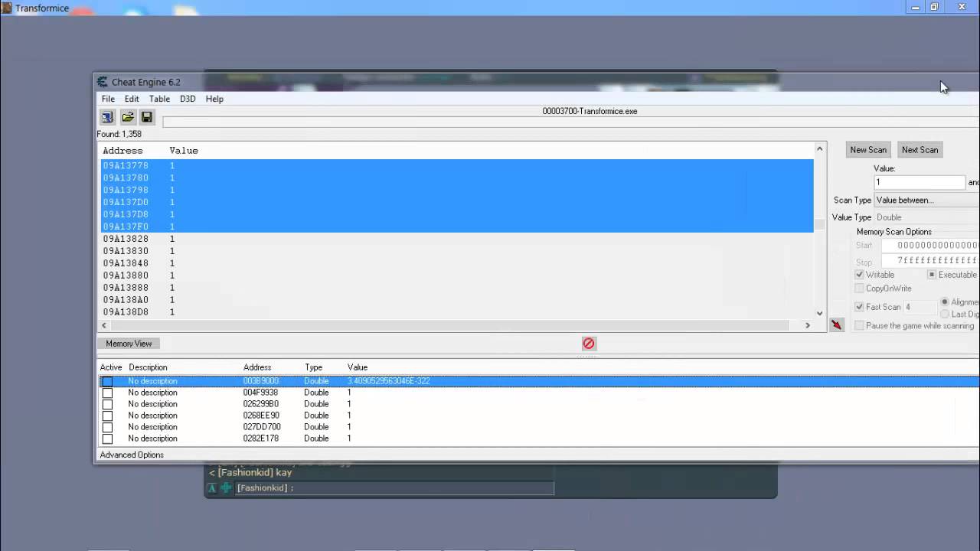Enable the CopyOnWrite checkbox
The width and height of the screenshot is (980, 551).
click(860, 289)
